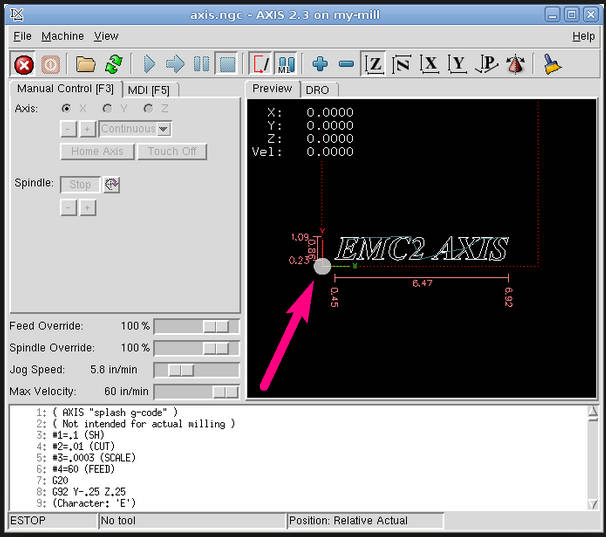Screen dimensions: 606x537
Task: Select G-code line 6: #4=60 (FEED)
Action: click(83, 469)
